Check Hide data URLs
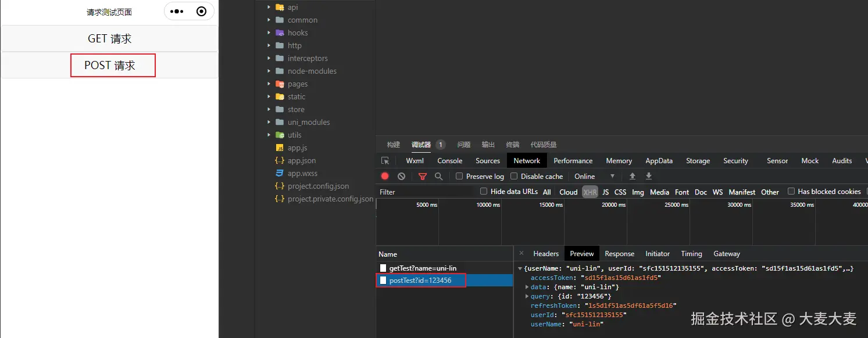Image resolution: width=868 pixels, height=338 pixels. tap(484, 191)
